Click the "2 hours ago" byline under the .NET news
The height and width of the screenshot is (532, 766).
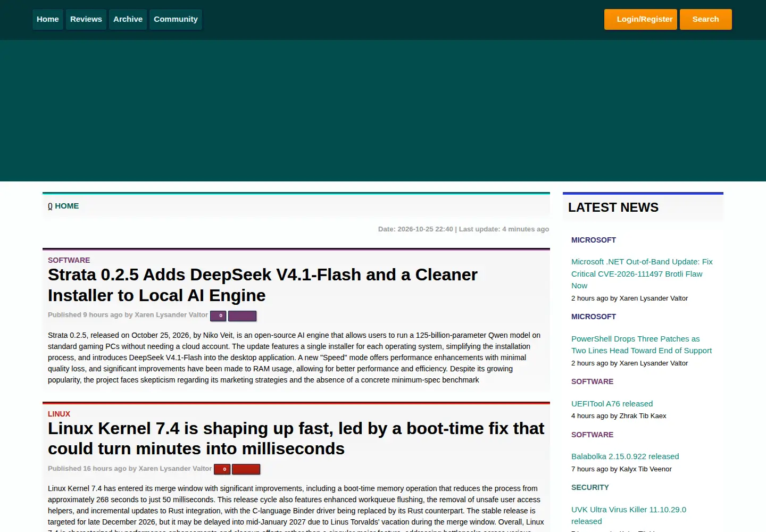[629, 298]
